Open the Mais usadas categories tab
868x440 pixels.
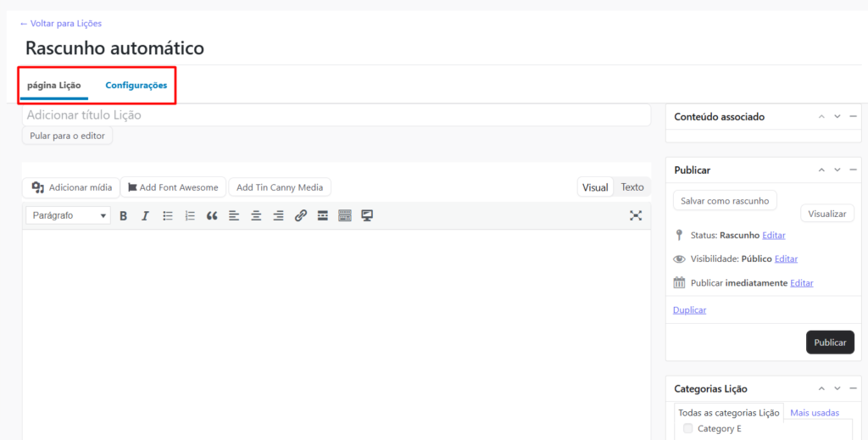[815, 413]
